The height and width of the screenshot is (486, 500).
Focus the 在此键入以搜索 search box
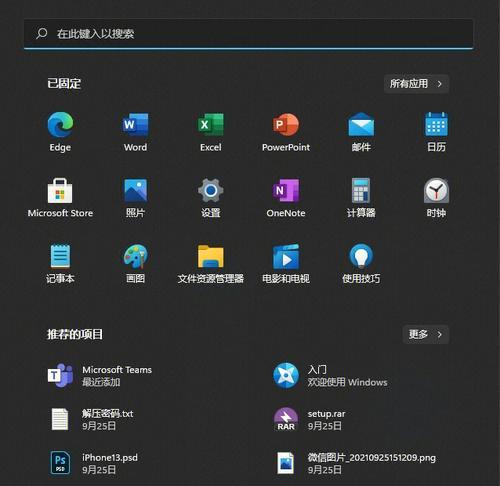pyautogui.click(x=248, y=34)
